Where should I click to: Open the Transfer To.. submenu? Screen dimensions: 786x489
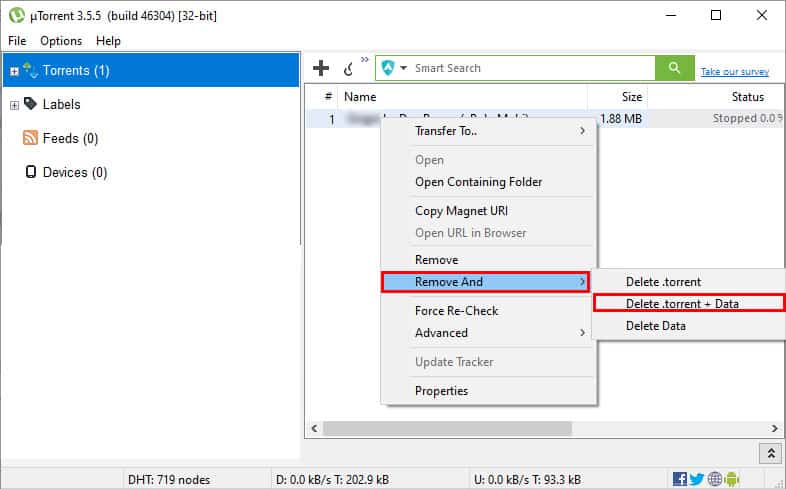(x=489, y=131)
